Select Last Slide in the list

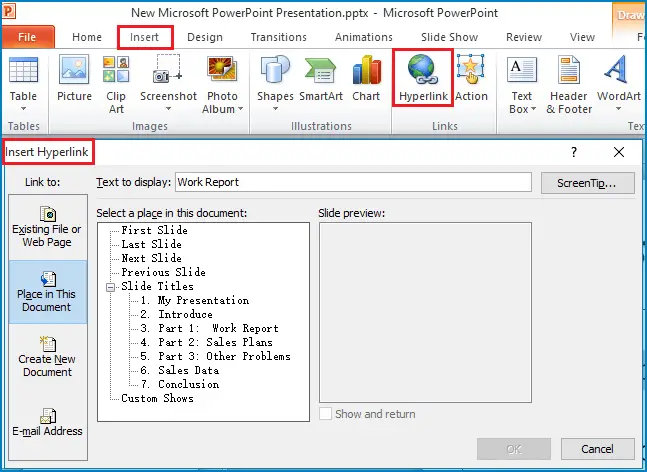pos(151,244)
